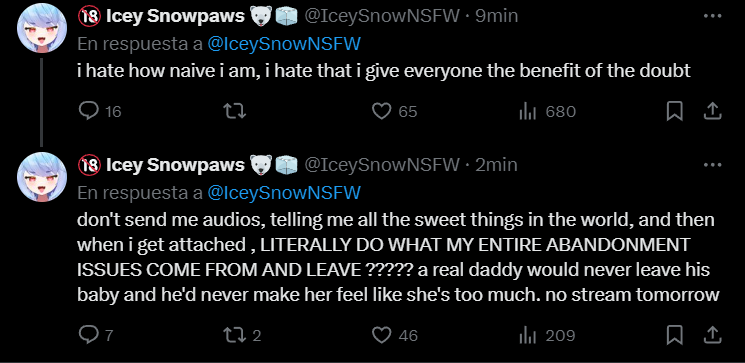The image size is (745, 363).
Task: View analytics showing 680 views
Action: click(527, 112)
